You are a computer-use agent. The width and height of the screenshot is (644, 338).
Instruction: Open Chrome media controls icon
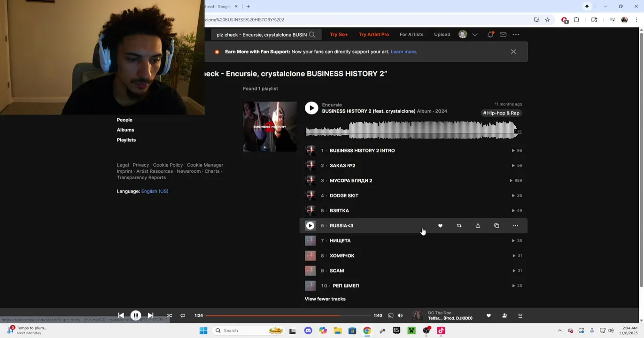[x=612, y=20]
